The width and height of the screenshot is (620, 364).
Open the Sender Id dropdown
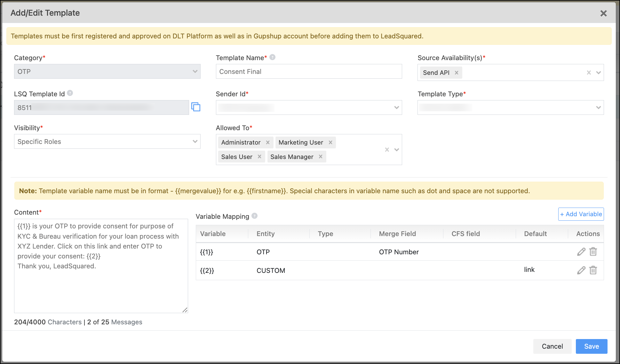(397, 107)
